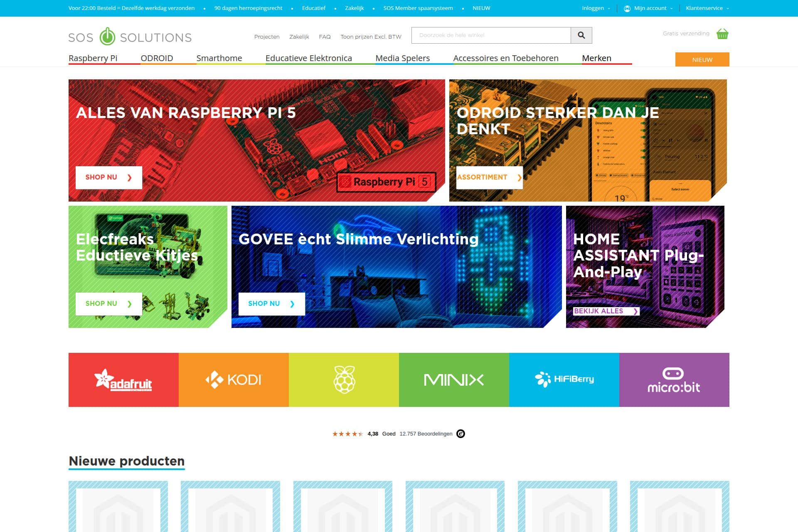Click the orange NIEUW button
Viewport: 798px width, 532px height.
click(702, 59)
